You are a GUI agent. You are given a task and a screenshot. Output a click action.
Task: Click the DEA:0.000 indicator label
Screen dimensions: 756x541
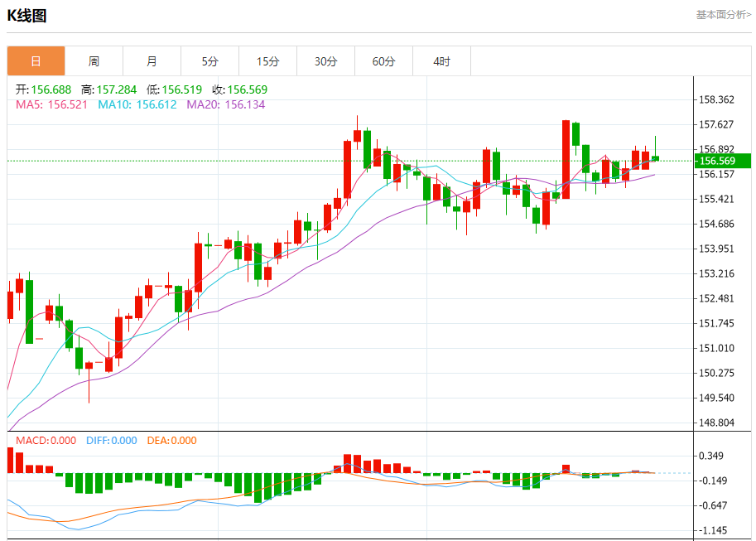tap(171, 441)
